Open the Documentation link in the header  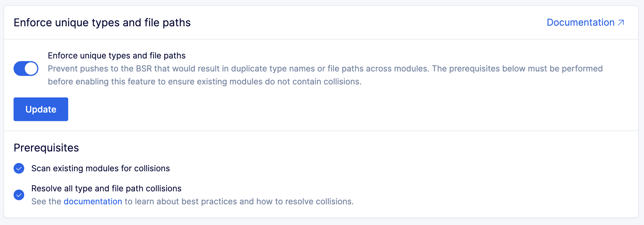(x=586, y=22)
